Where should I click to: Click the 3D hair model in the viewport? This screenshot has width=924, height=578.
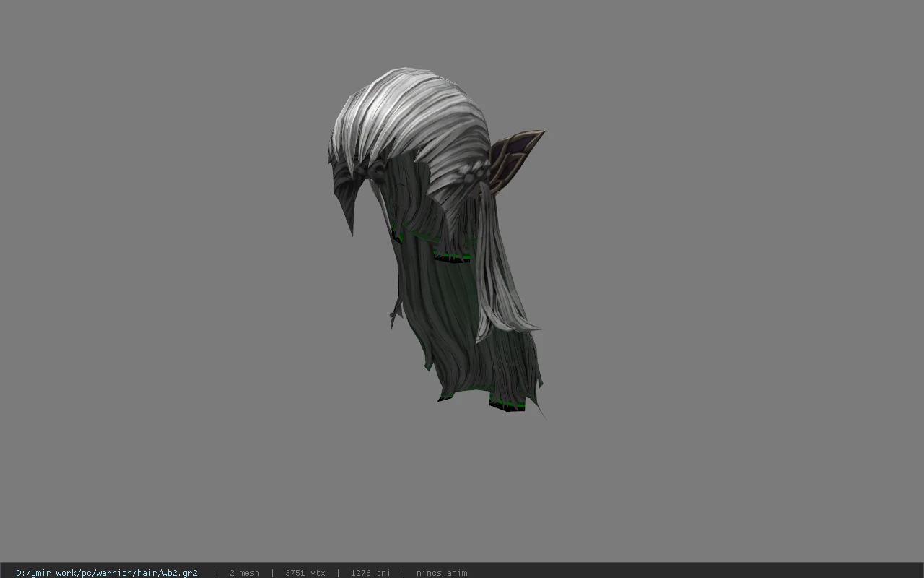click(x=437, y=242)
